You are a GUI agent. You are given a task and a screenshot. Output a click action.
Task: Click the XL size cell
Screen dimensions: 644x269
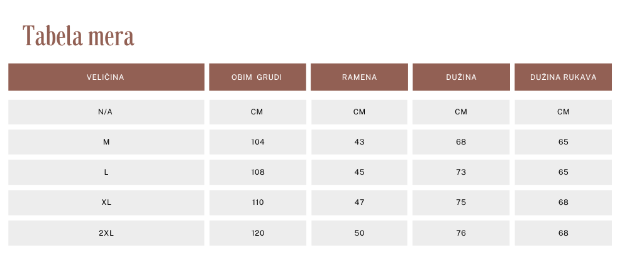coord(106,202)
